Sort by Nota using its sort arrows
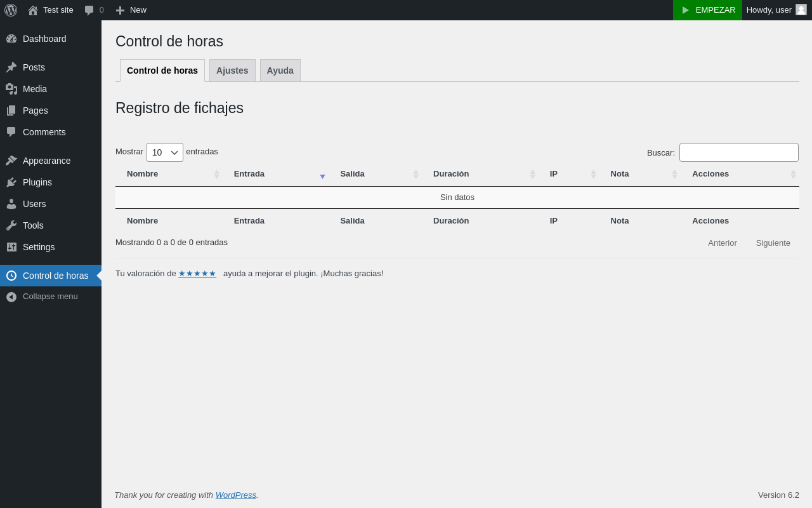 tap(675, 174)
